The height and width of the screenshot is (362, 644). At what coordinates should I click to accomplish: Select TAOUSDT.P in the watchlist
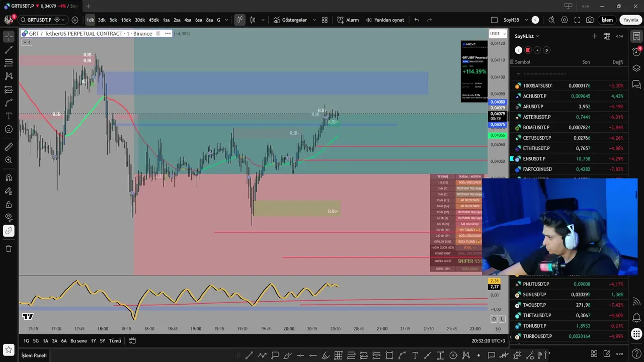(x=569, y=305)
